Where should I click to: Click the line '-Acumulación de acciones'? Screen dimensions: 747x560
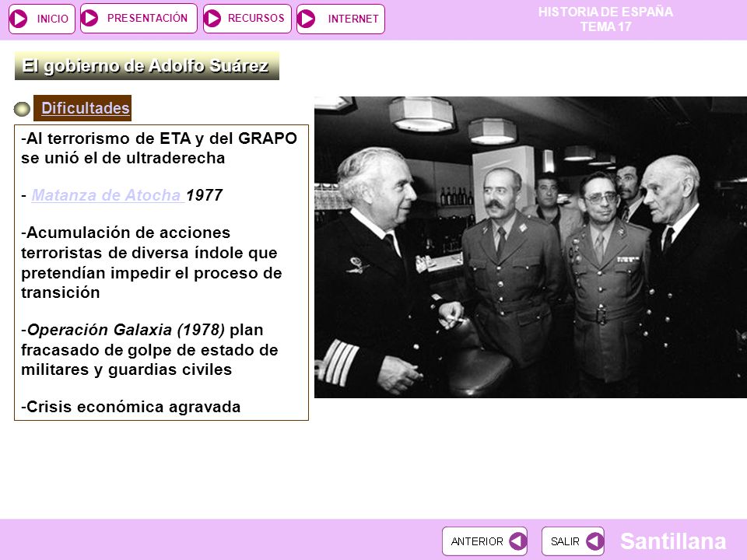click(126, 233)
